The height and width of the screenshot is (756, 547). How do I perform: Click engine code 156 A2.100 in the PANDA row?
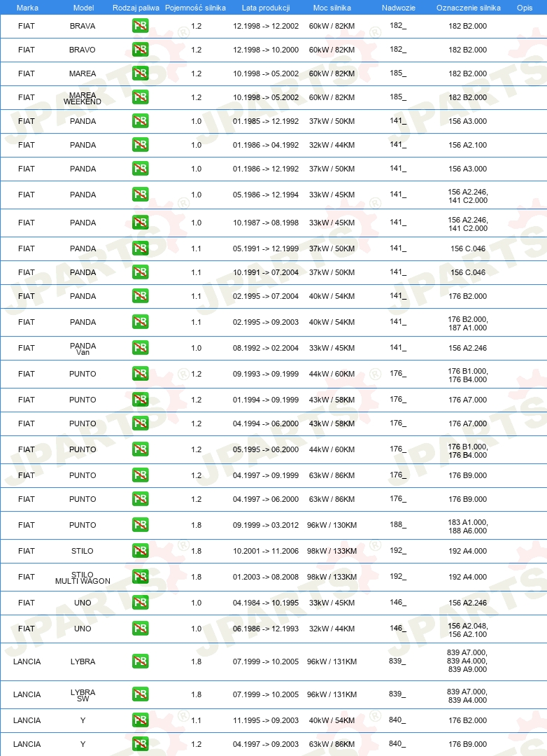[x=467, y=145]
